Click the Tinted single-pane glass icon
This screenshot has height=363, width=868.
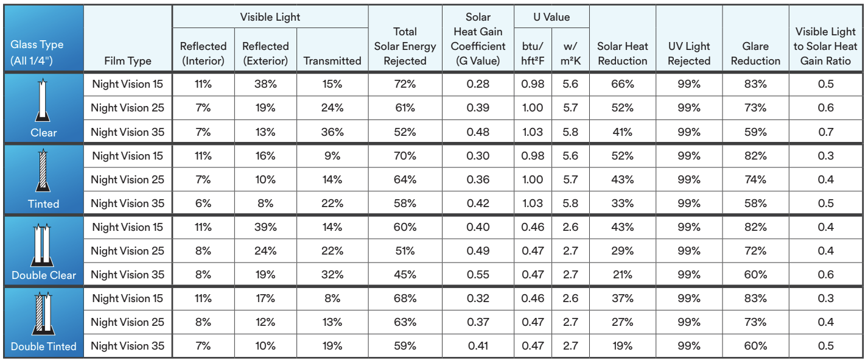43,172
